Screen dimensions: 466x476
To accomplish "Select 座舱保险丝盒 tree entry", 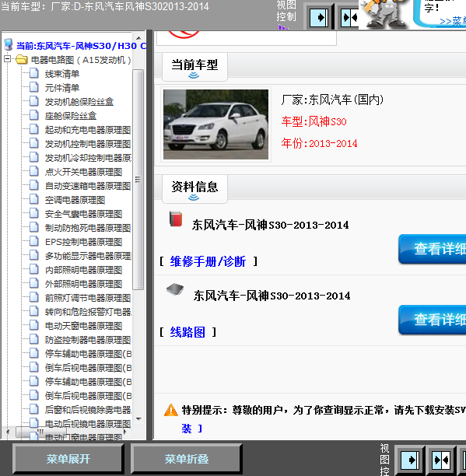I will pos(71,116).
